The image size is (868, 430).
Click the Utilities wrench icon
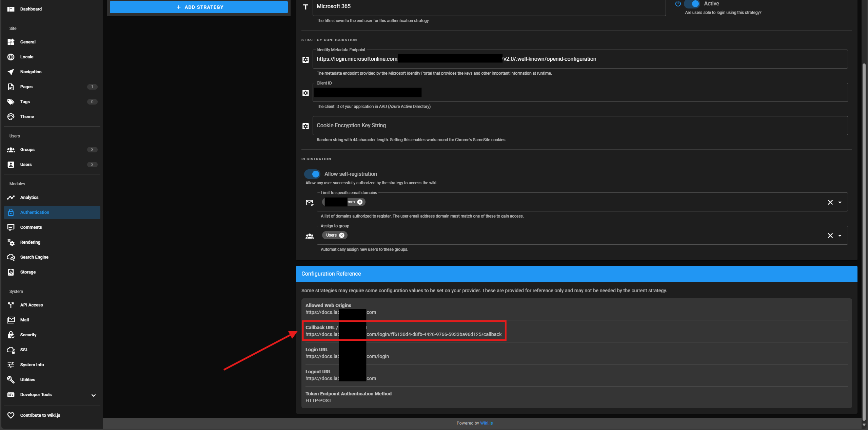(11, 380)
